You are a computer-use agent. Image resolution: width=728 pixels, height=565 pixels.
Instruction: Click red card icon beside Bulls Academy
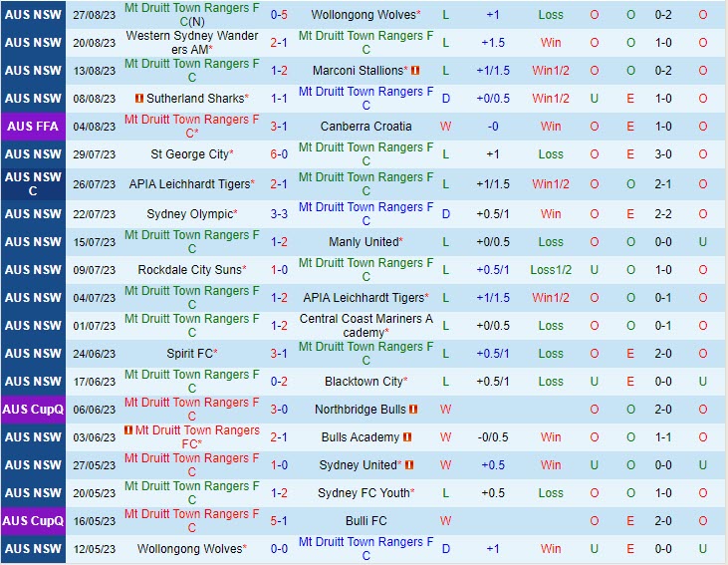pos(407,437)
